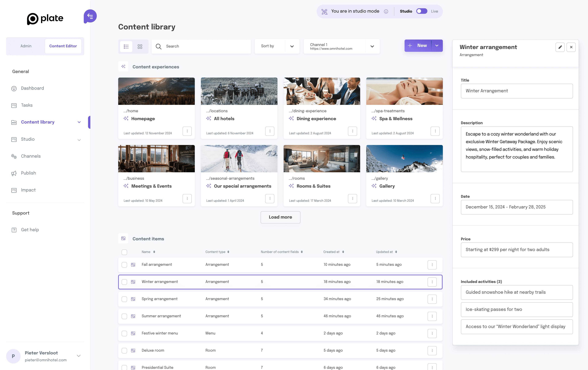Click the Publish megaphone icon in sidebar
The width and height of the screenshot is (588, 370).
14,173
